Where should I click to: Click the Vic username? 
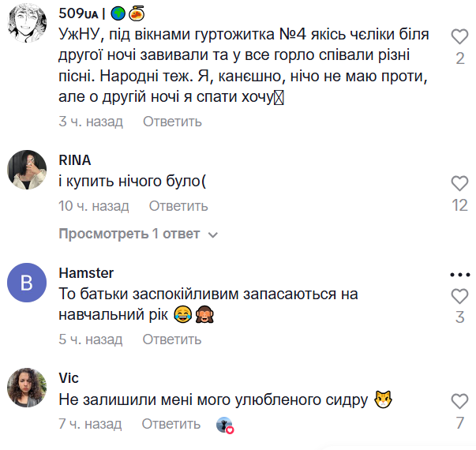(x=69, y=378)
